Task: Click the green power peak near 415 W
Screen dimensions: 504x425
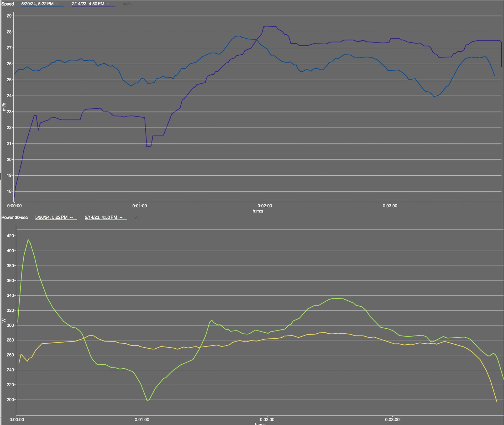Action: point(28,240)
